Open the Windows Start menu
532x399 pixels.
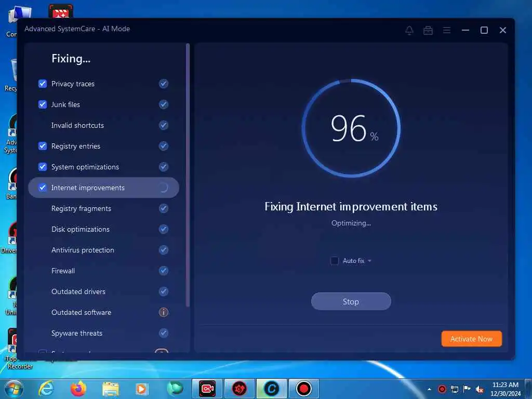tap(14, 389)
